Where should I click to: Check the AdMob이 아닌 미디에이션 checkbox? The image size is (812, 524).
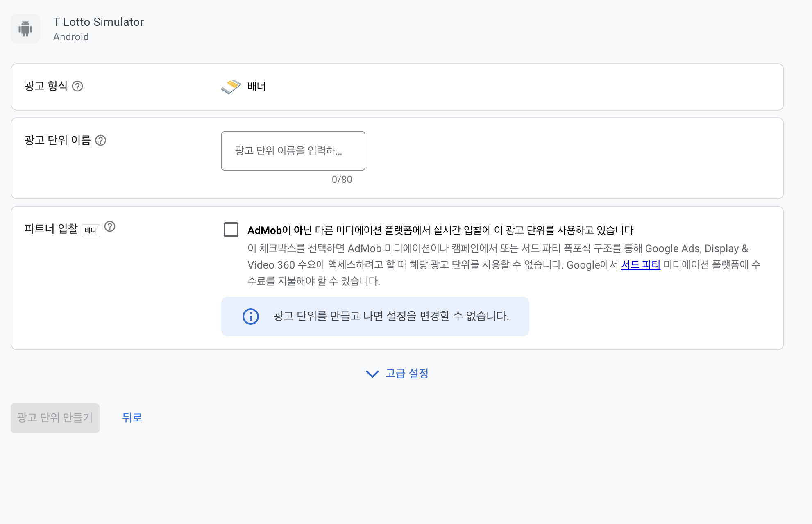[231, 230]
